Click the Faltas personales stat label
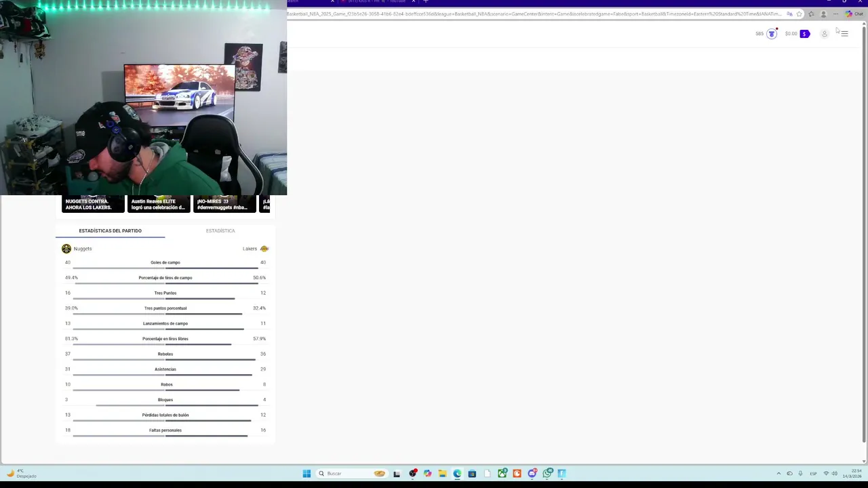The image size is (868, 488). coord(165,430)
